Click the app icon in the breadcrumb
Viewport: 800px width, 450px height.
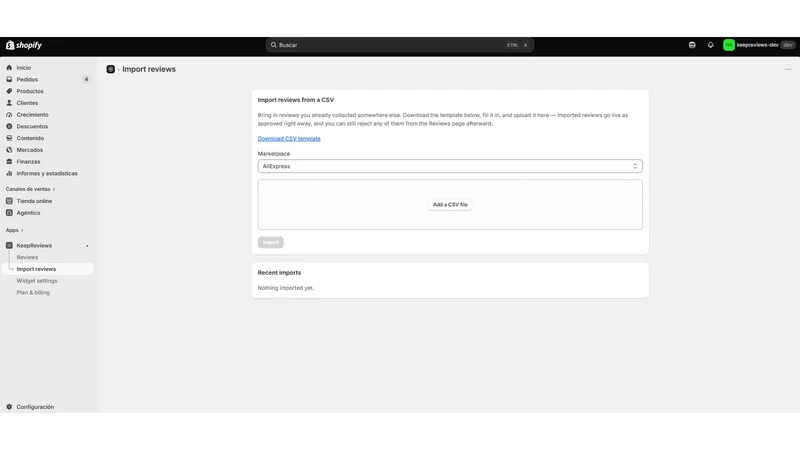tap(110, 69)
